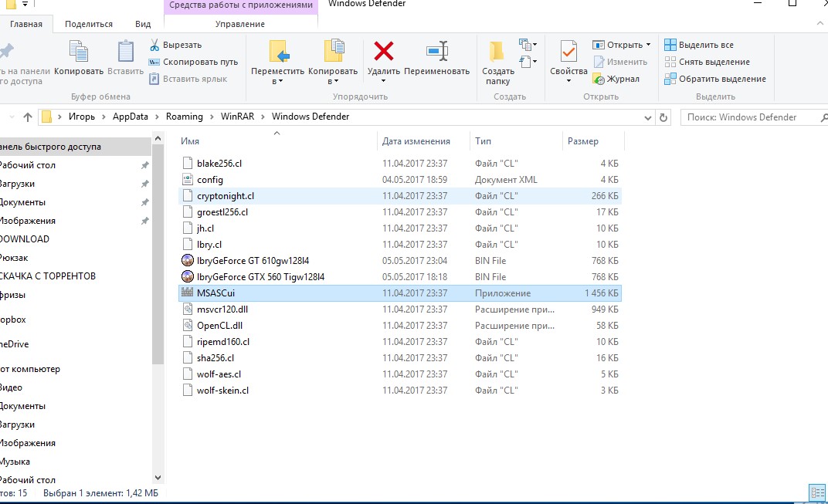Select lbryGeForce GTX 560 Tigw128l4 file icon
This screenshot has height=504, width=828.
pyautogui.click(x=187, y=276)
